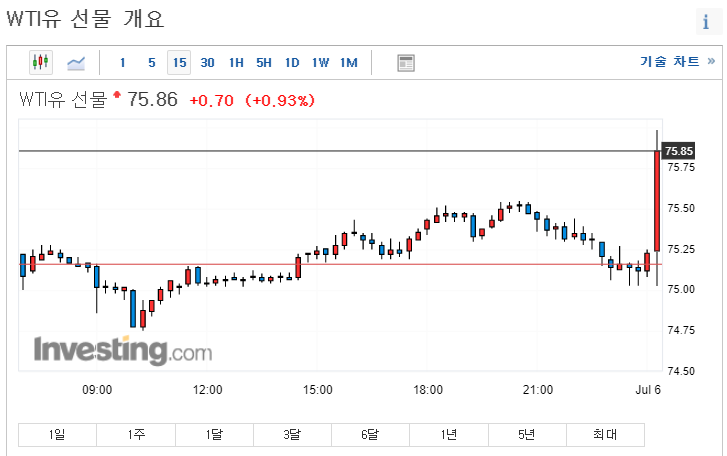
Task: Click the 74.75 price axis label
Action: pyautogui.click(x=681, y=330)
